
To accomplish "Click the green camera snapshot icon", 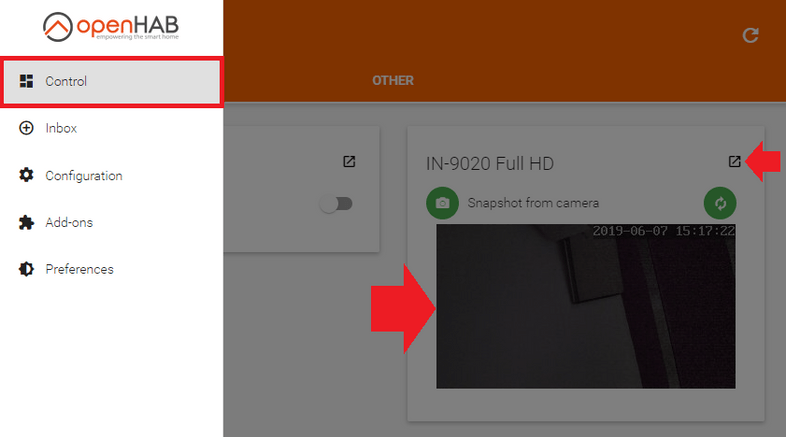I will (x=442, y=203).
